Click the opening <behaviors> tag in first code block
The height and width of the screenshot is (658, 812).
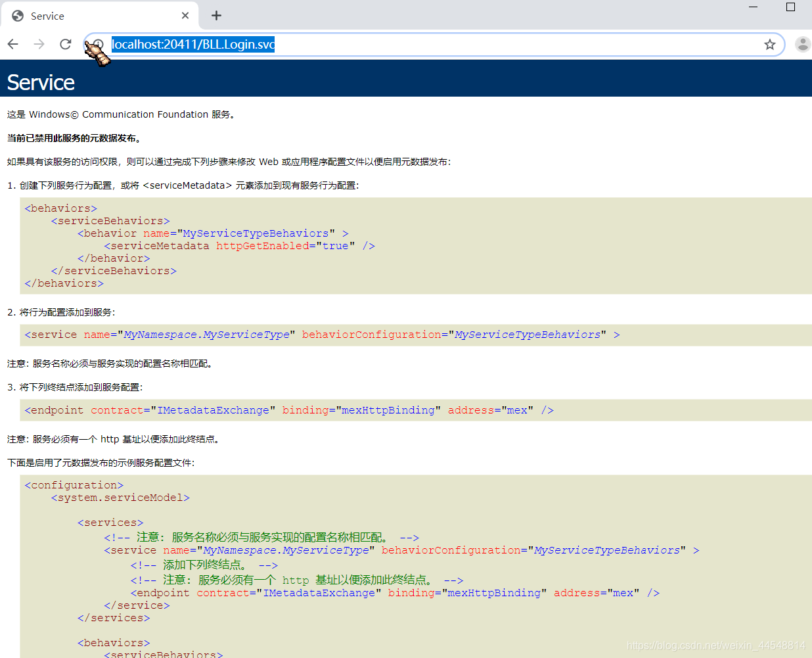coord(61,208)
